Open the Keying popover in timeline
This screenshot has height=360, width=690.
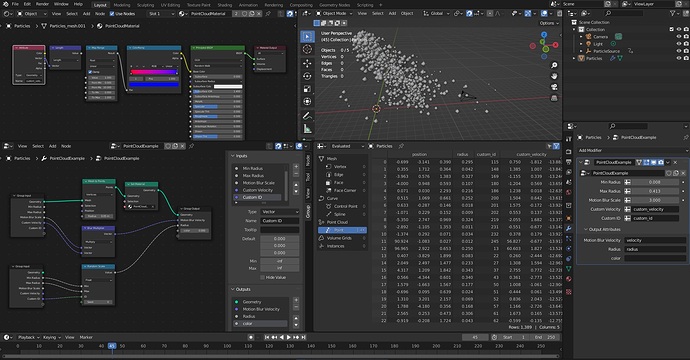pos(51,337)
